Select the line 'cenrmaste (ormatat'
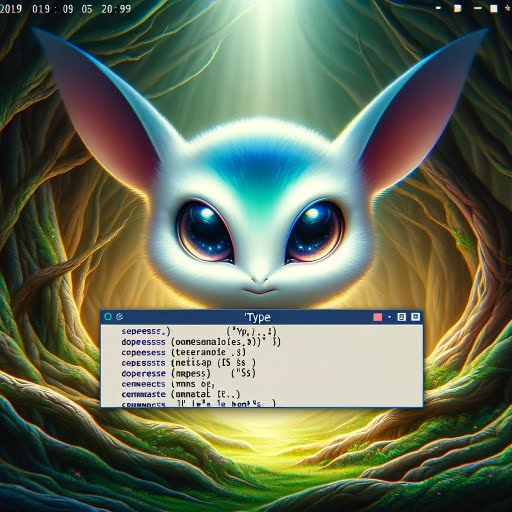Screen dimensions: 512x512 pos(181,394)
